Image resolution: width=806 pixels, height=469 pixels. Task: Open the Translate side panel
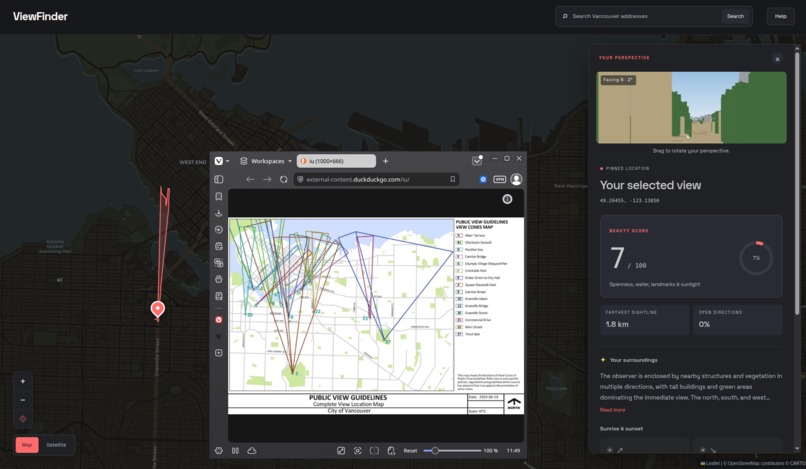(218, 263)
